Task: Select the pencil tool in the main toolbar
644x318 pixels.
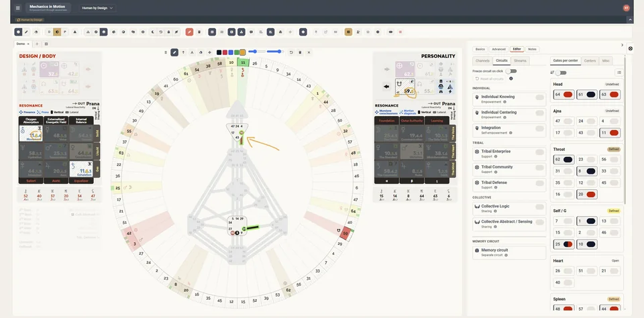Action: pyautogui.click(x=26, y=32)
